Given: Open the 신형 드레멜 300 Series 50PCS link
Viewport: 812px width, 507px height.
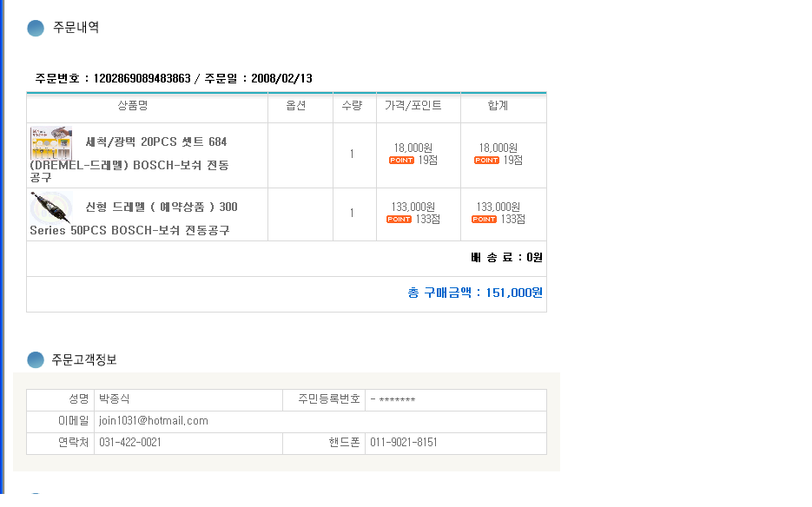Looking at the screenshot, I should click(x=162, y=207).
